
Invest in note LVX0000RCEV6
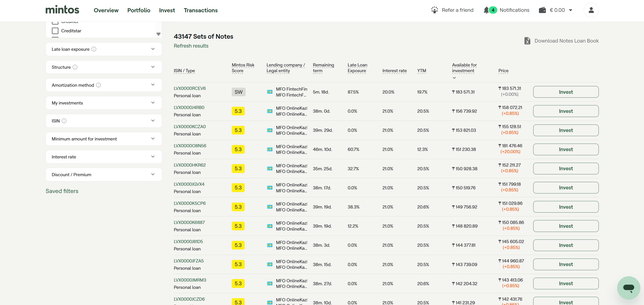point(566,92)
